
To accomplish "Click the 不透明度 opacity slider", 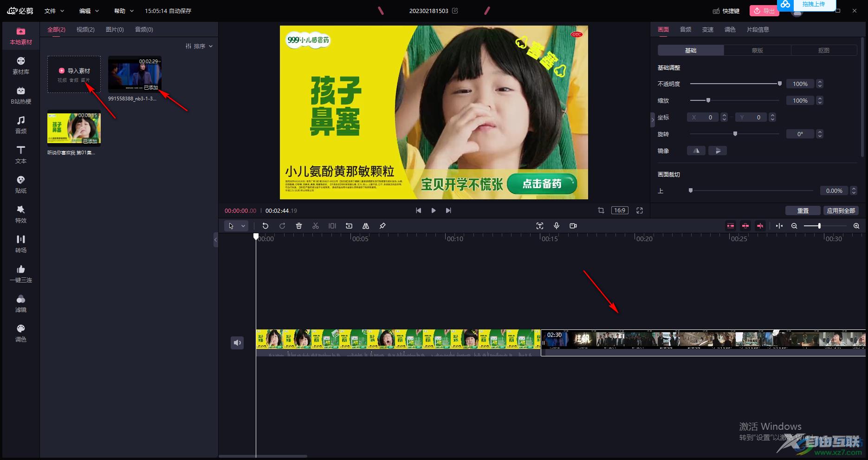I will [736, 84].
